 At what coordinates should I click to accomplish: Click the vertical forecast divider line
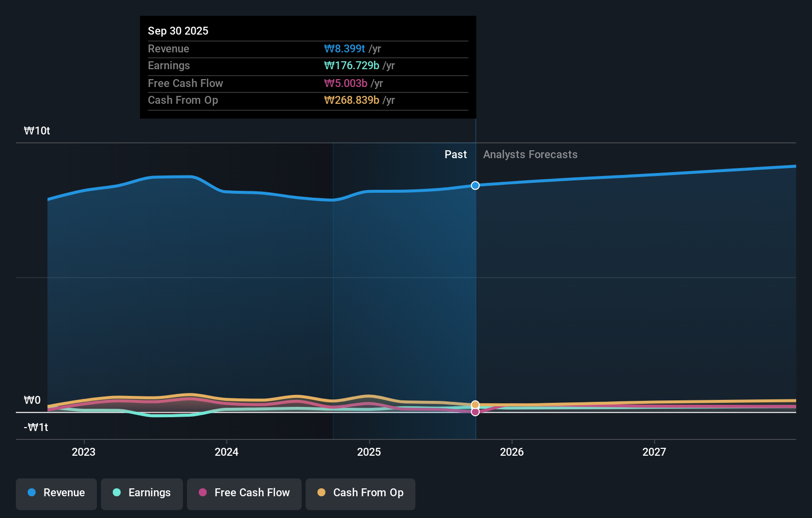pyautogui.click(x=475, y=297)
